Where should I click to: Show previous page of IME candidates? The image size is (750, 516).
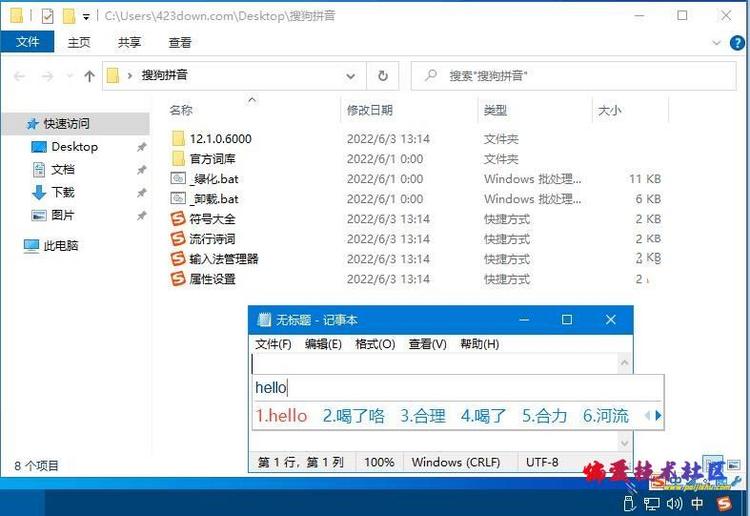(647, 415)
